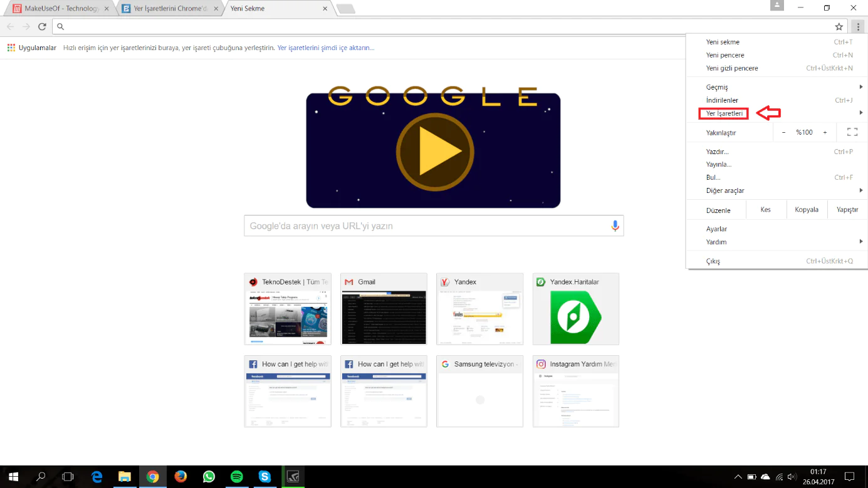Close the Yer İşaretlerini Chrome'da tab
This screenshot has height=488, width=868.
click(216, 9)
